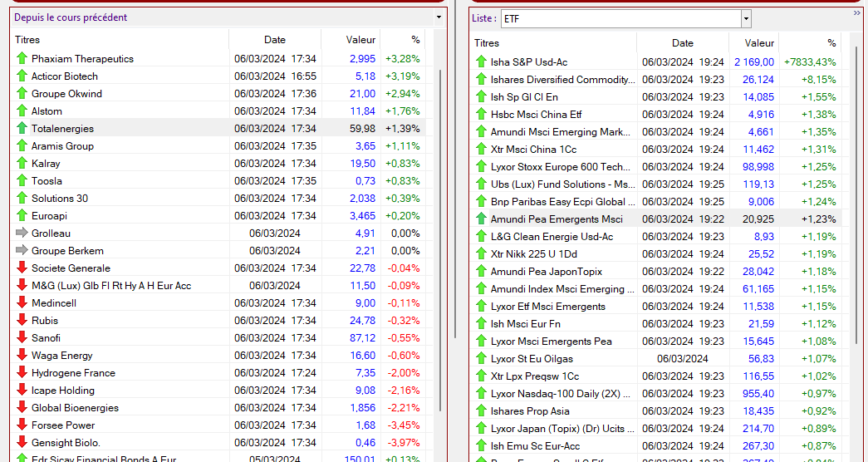The image size is (868, 462).
Task: Click red down arrow beside Sanofi
Action: (22, 338)
